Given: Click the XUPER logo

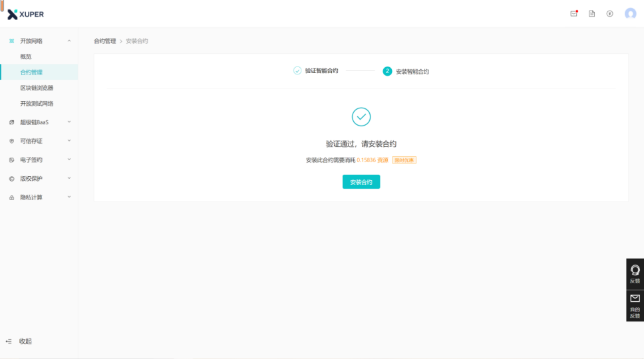Looking at the screenshot, I should [26, 14].
